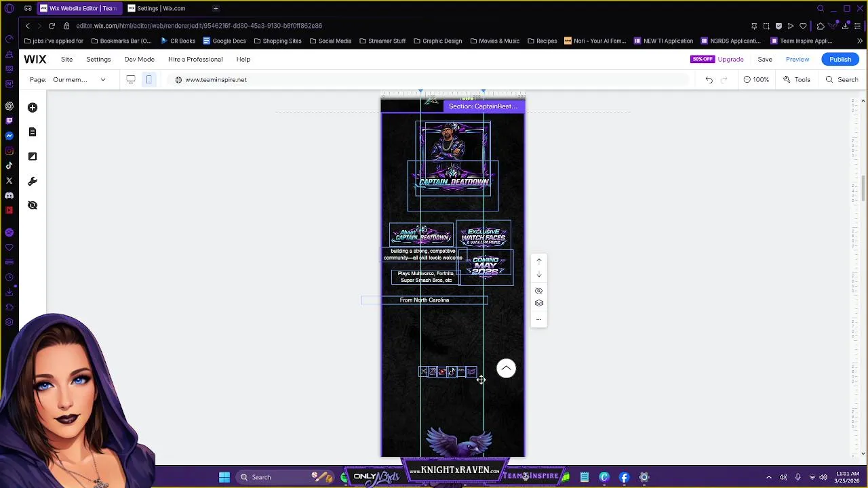Open the Hidden Elements panel
The width and height of the screenshot is (868, 488).
point(33,205)
